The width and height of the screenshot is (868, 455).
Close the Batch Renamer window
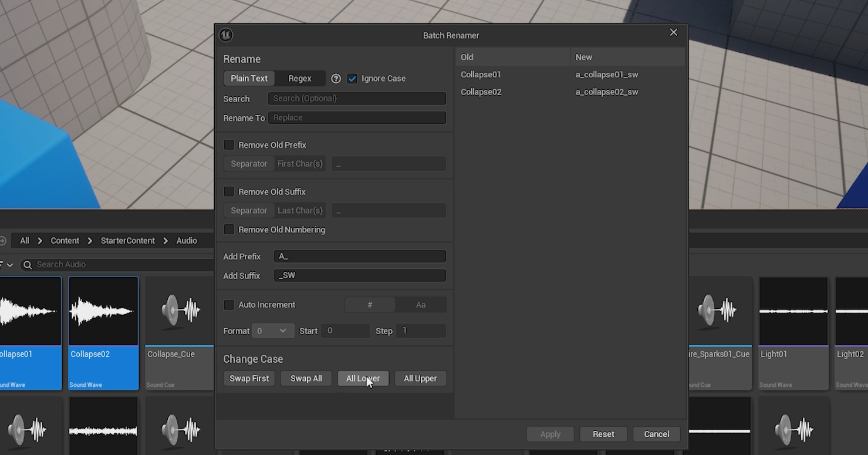point(674,33)
